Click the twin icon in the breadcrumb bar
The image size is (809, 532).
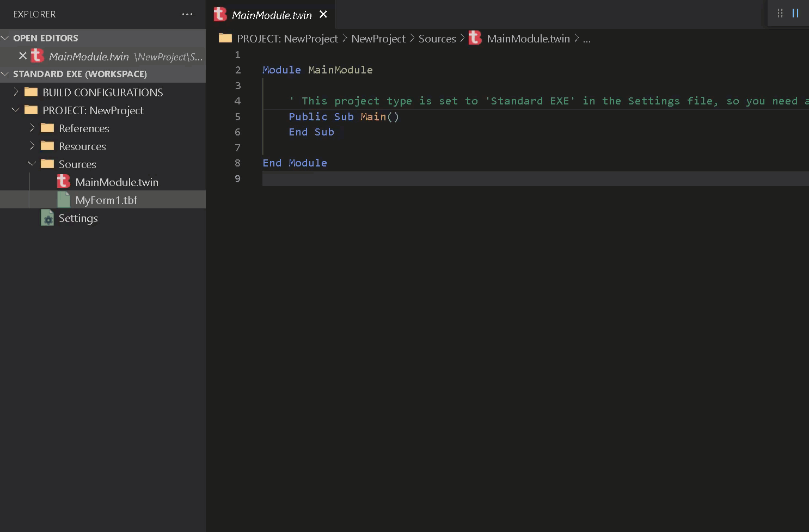click(x=475, y=38)
